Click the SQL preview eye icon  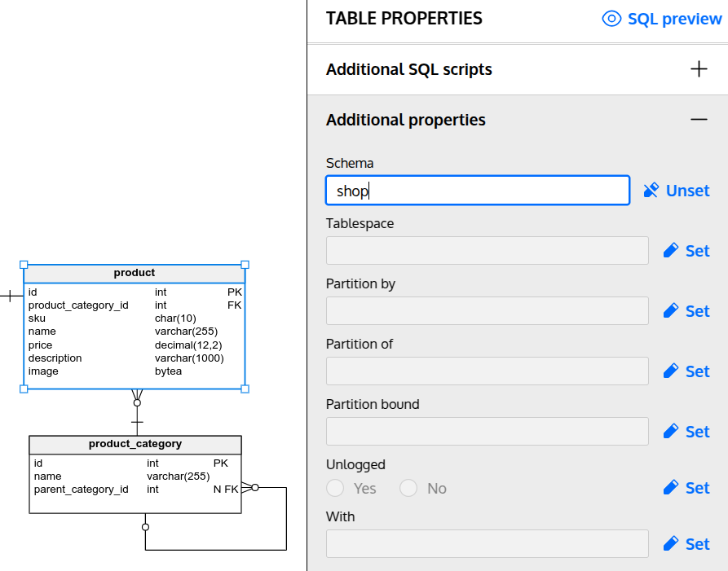coord(611,19)
